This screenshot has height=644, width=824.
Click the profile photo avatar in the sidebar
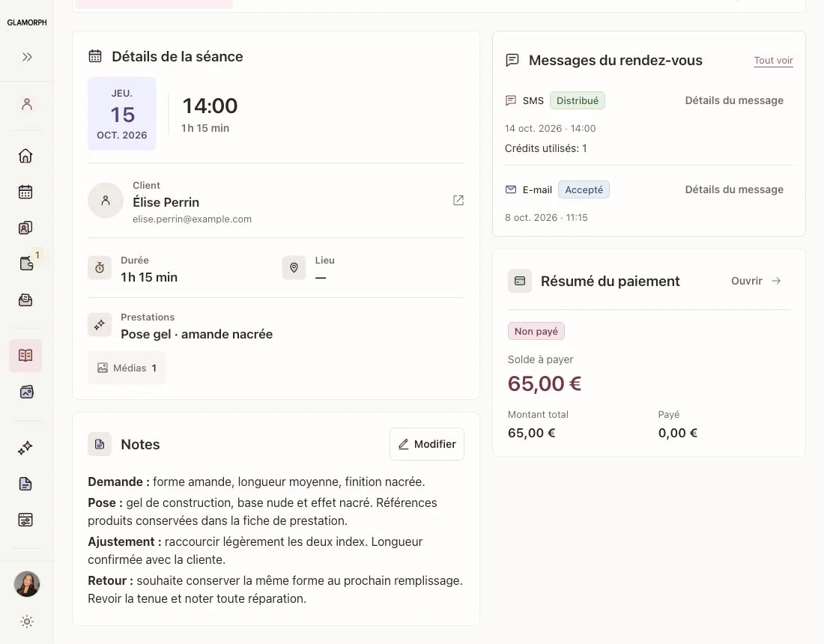click(27, 584)
